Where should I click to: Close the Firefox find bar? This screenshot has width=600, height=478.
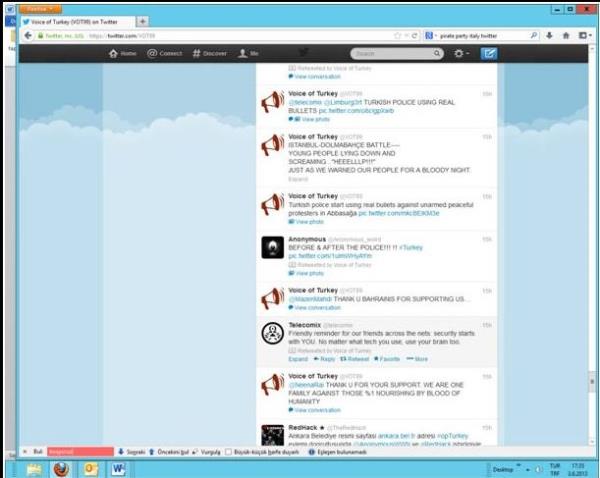point(25,452)
